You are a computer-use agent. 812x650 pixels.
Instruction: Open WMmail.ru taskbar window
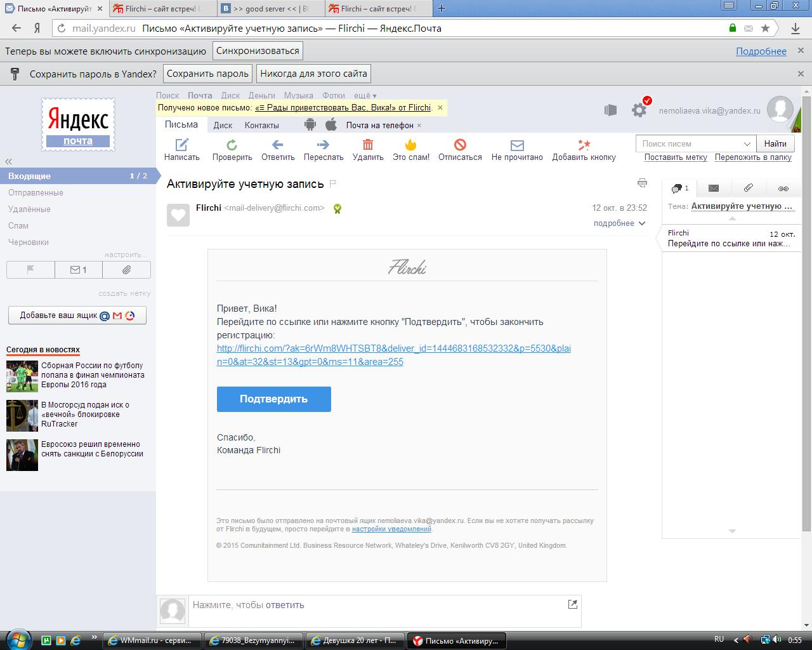click(153, 640)
